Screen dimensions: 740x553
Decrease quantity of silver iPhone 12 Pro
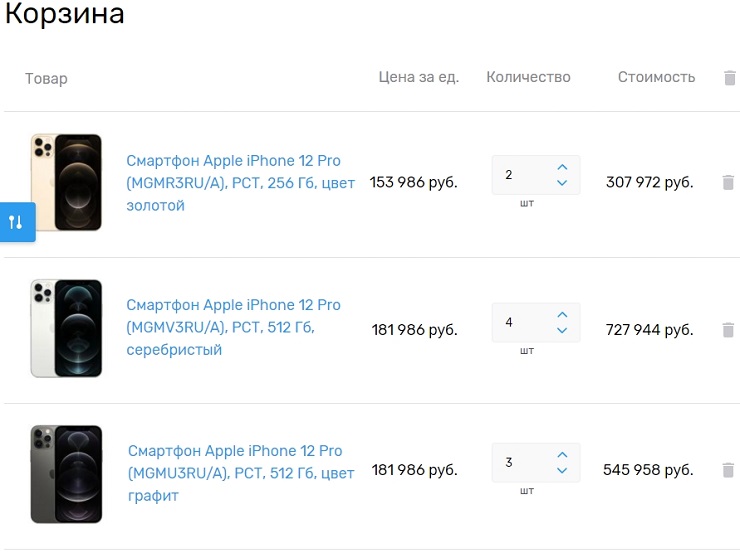tap(562, 330)
